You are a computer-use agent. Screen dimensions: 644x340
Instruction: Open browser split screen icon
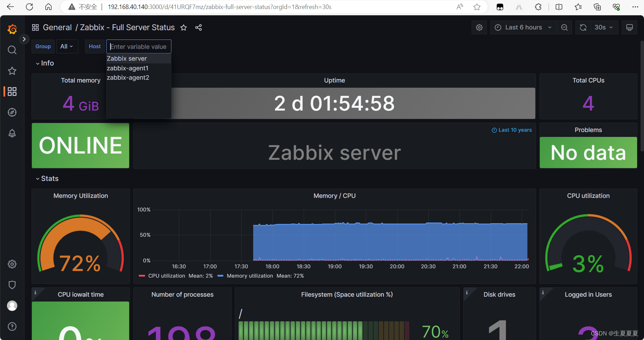[559, 7]
